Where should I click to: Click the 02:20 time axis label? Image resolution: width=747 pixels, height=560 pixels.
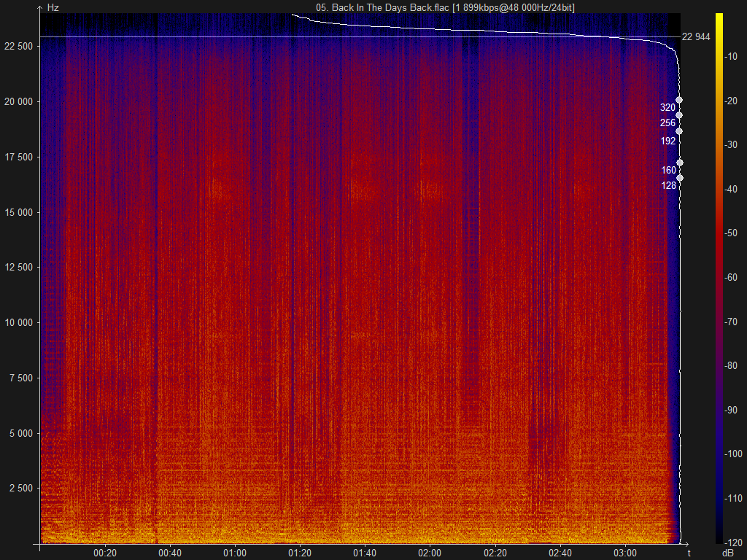pos(495,553)
